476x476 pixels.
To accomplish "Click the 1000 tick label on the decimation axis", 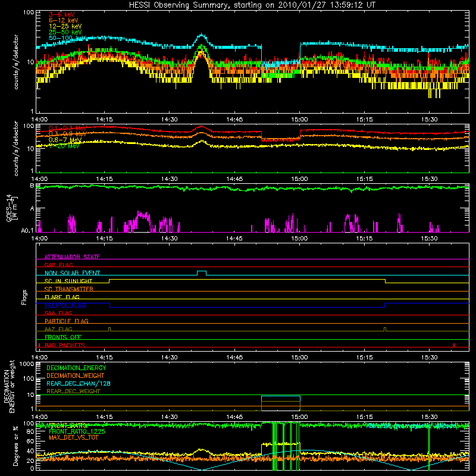I will [26, 364].
